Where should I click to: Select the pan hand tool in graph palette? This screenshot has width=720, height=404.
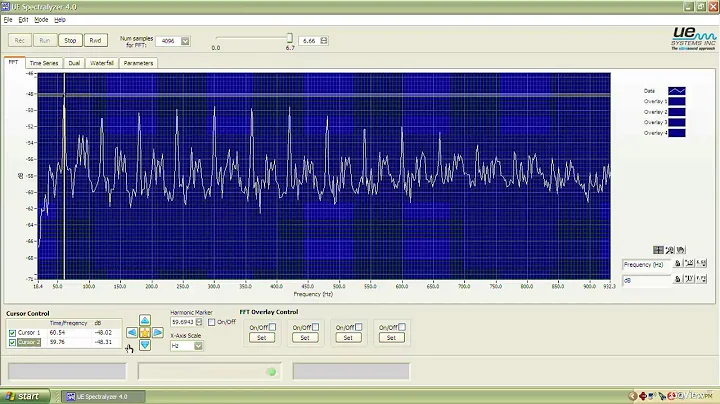pos(681,250)
